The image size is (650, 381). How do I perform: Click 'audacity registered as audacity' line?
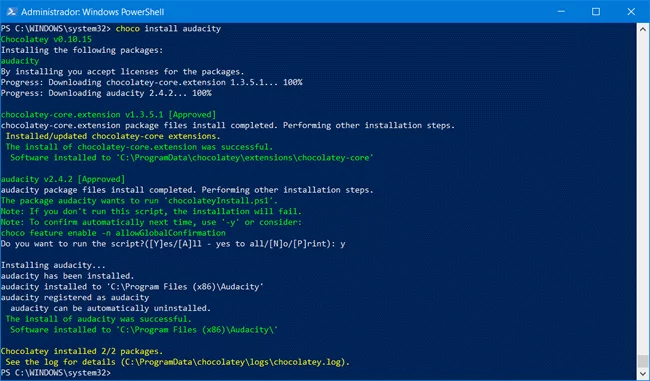click(75, 298)
